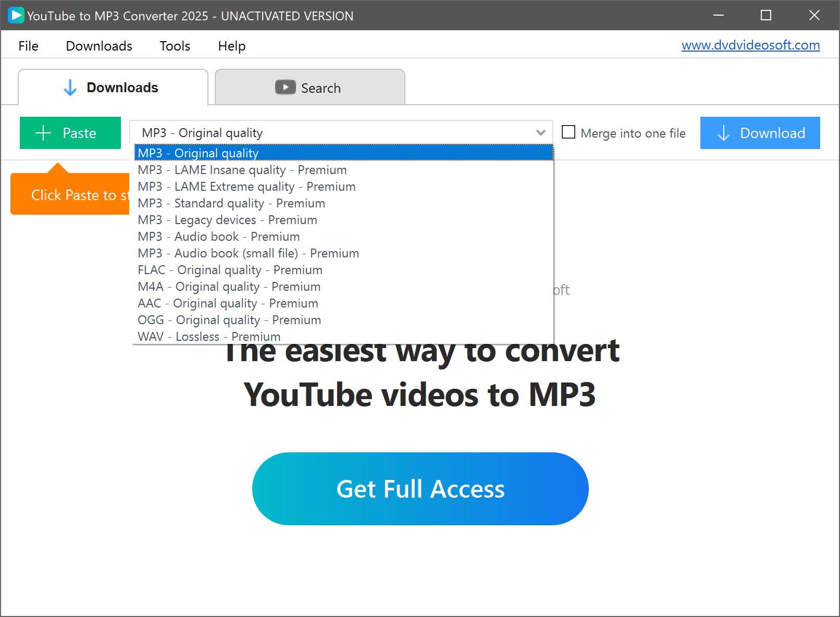The height and width of the screenshot is (617, 840).
Task: Choose MP3 - LAME Insane quality - Premium
Action: (x=344, y=170)
